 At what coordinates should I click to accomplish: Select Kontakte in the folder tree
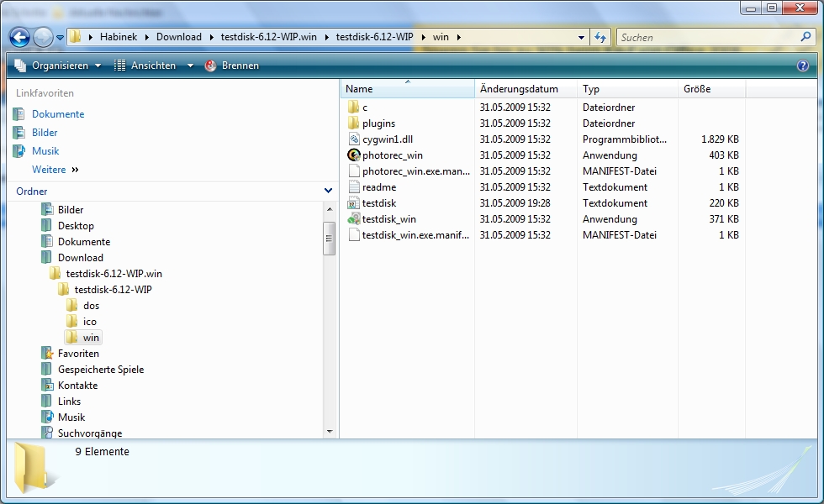click(x=77, y=386)
